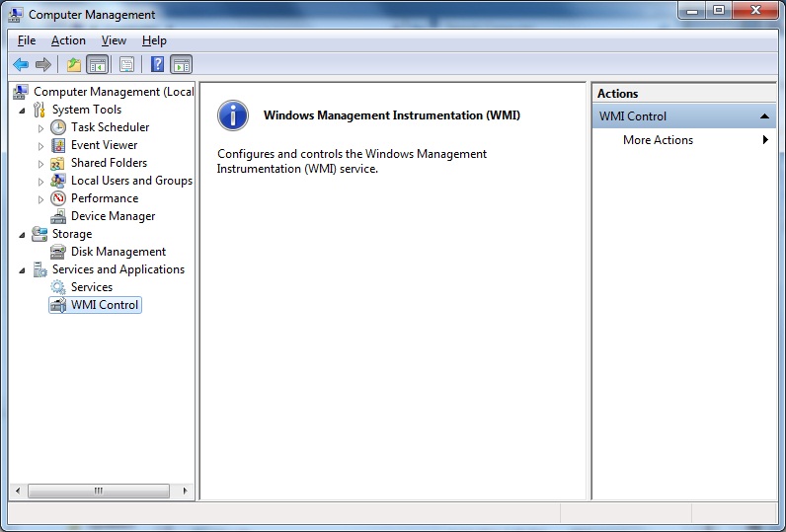Toggle Show/Hide Action Pane toolbar button
786x532 pixels.
(182, 64)
